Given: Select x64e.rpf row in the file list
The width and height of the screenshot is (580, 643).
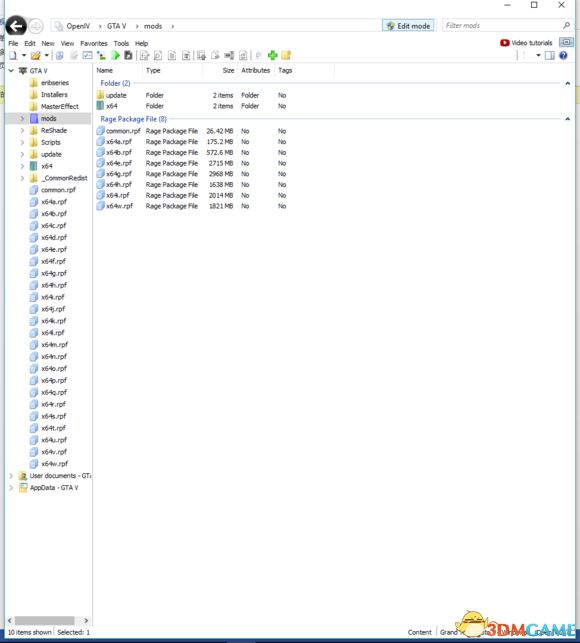Looking at the screenshot, I should [x=192, y=163].
